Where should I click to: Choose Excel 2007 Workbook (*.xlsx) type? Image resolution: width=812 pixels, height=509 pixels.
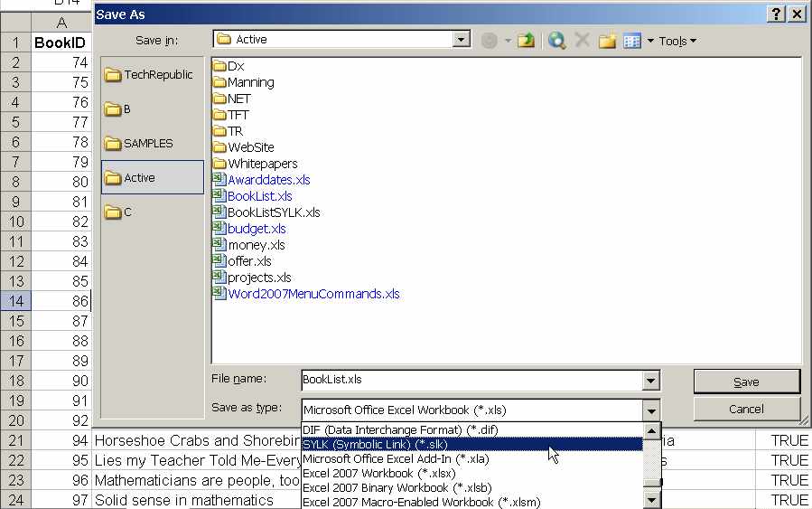click(378, 473)
